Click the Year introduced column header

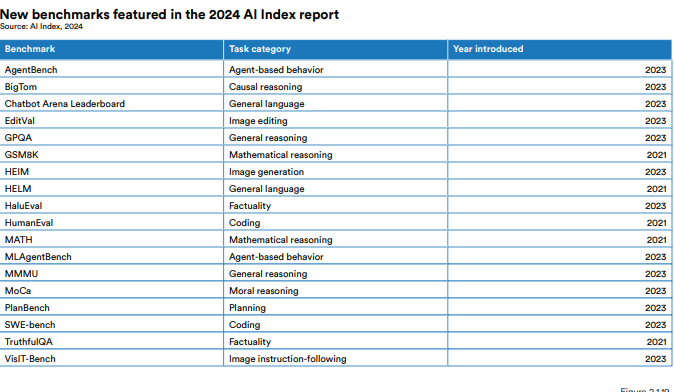[560, 49]
